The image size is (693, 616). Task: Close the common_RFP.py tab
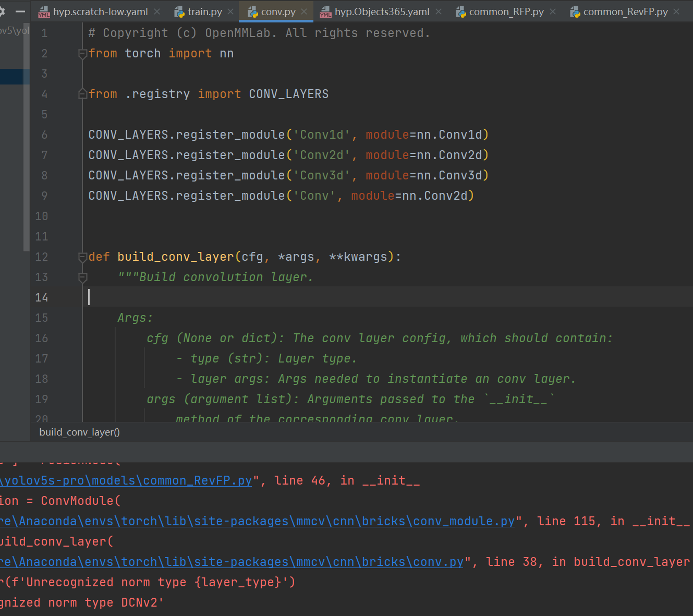pos(553,11)
